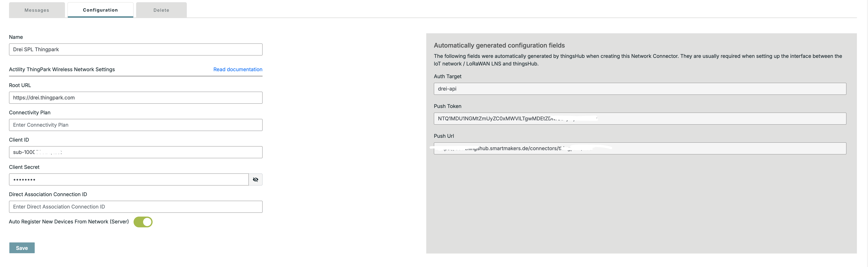
Task: Select the Client ID field
Action: tap(135, 152)
